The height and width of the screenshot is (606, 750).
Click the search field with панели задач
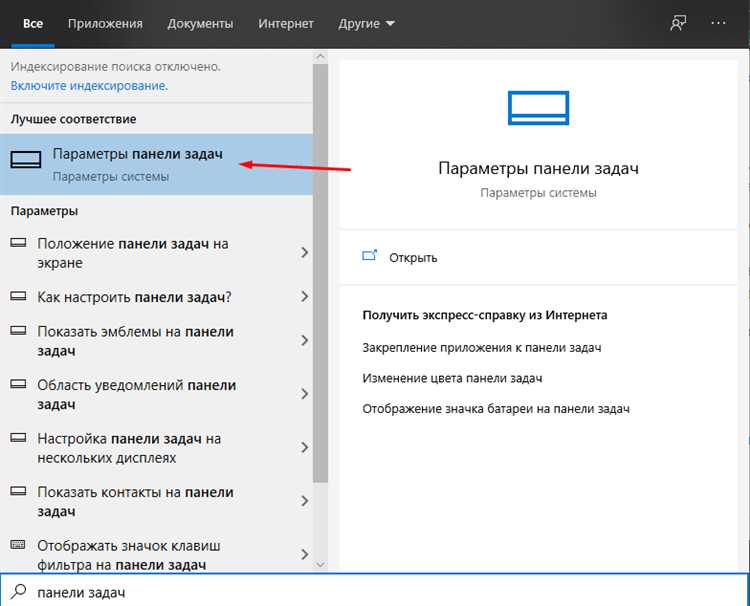380,592
